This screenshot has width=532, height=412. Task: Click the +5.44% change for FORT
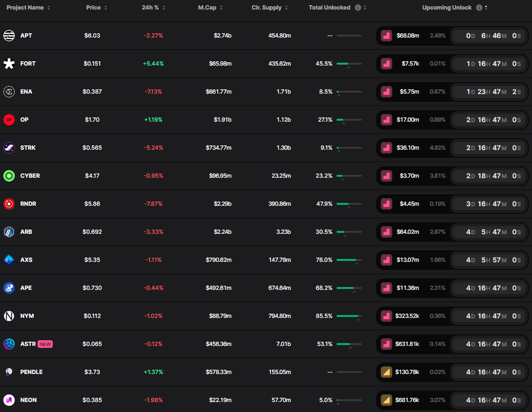154,64
